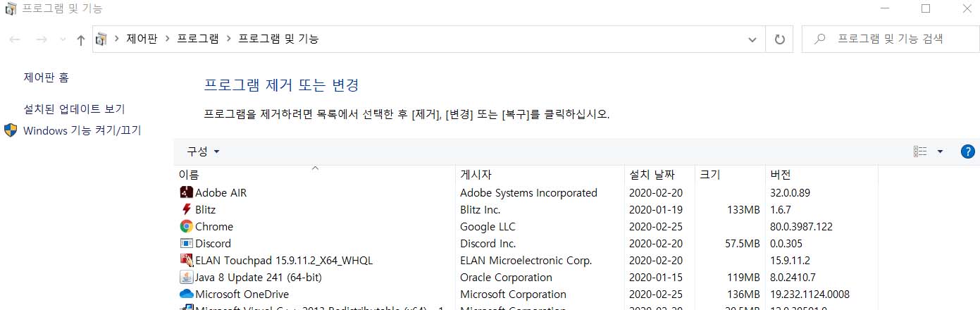Image resolution: width=980 pixels, height=310 pixels.
Task: Click the Chrome browser icon in list
Action: [187, 226]
